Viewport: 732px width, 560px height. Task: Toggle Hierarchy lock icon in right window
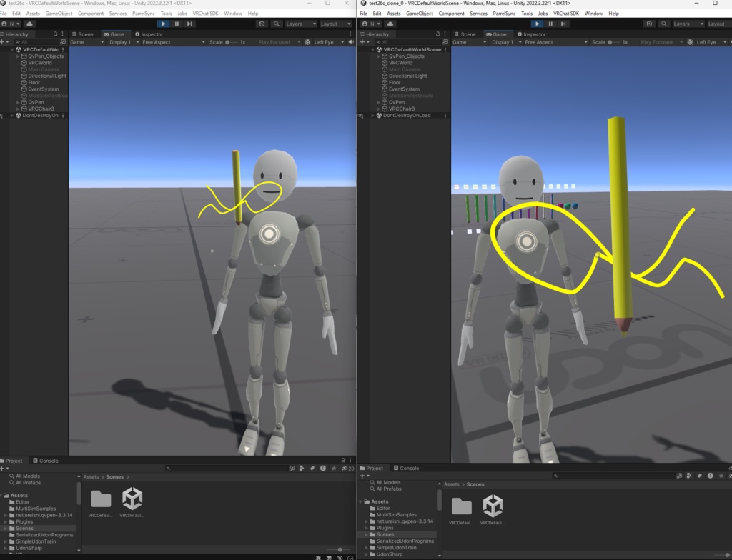pos(437,34)
